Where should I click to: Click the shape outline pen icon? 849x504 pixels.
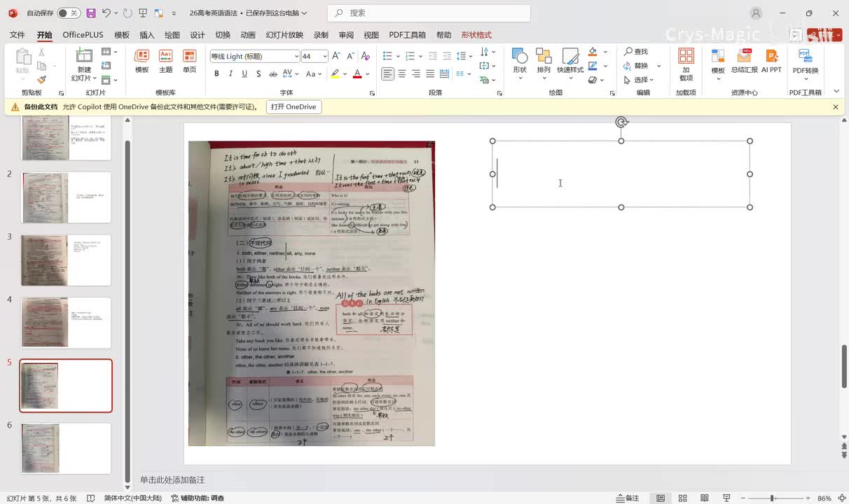(x=593, y=66)
